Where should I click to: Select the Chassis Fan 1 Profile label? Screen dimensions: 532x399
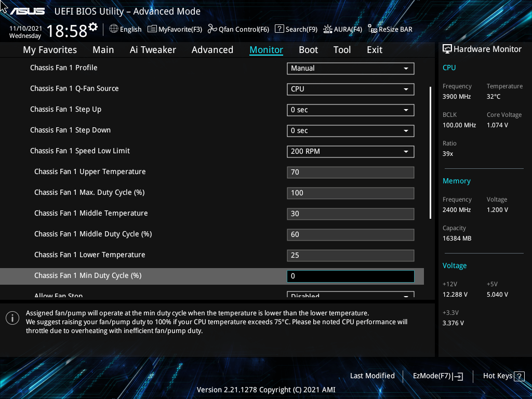[x=64, y=68]
